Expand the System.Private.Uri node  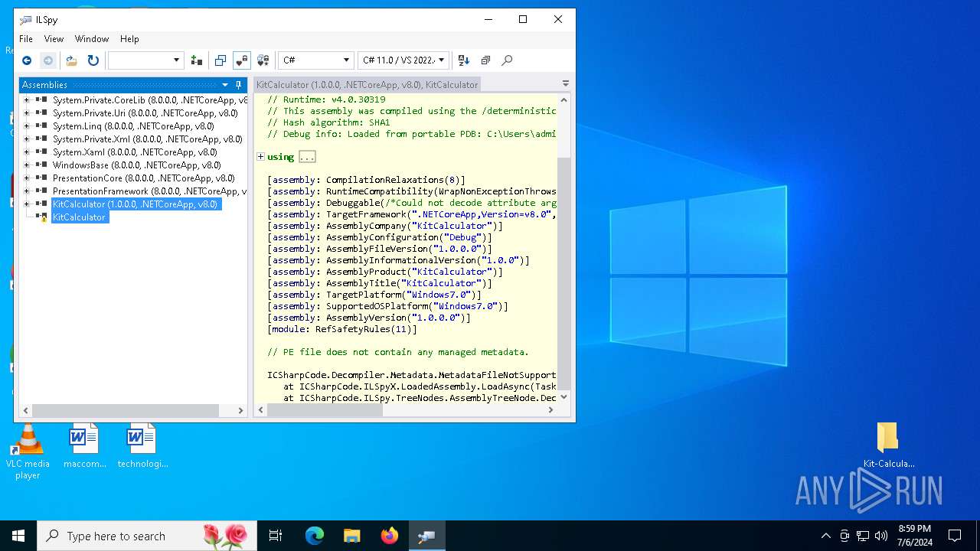(27, 113)
